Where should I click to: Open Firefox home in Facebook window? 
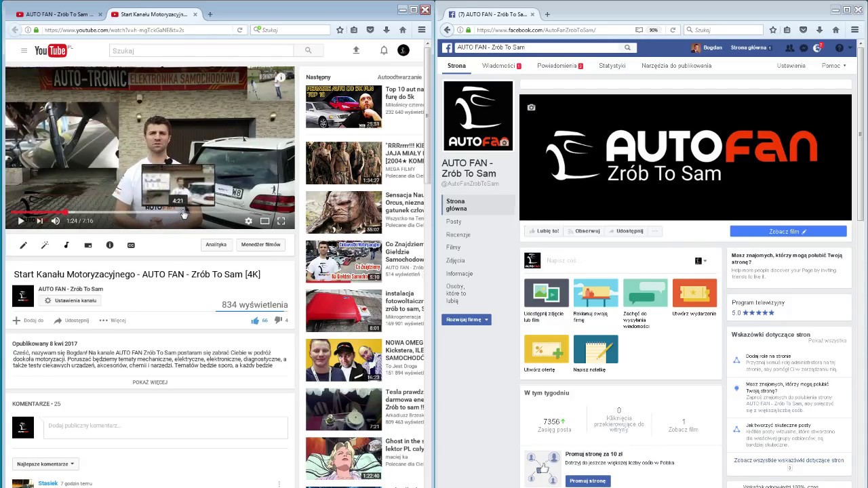click(835, 30)
